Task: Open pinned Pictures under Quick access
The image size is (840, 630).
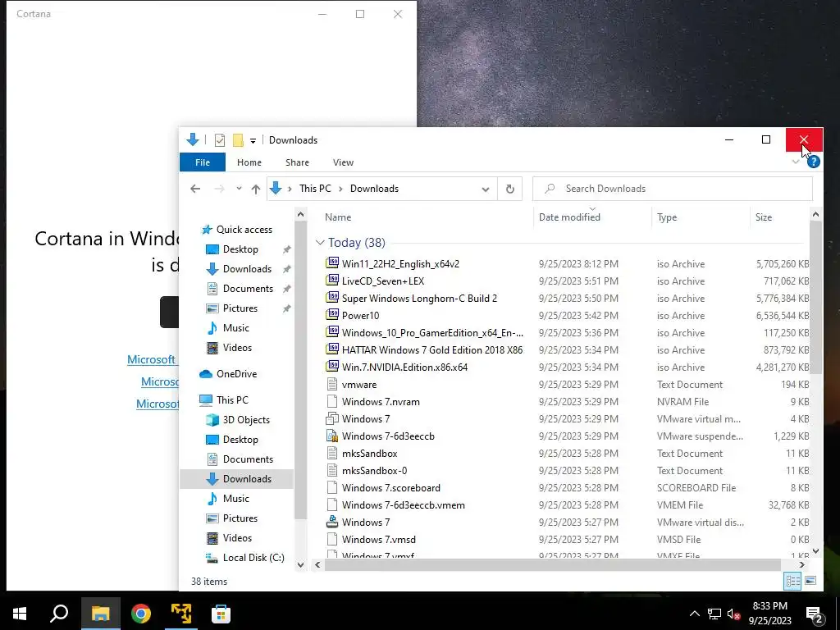Action: point(240,308)
